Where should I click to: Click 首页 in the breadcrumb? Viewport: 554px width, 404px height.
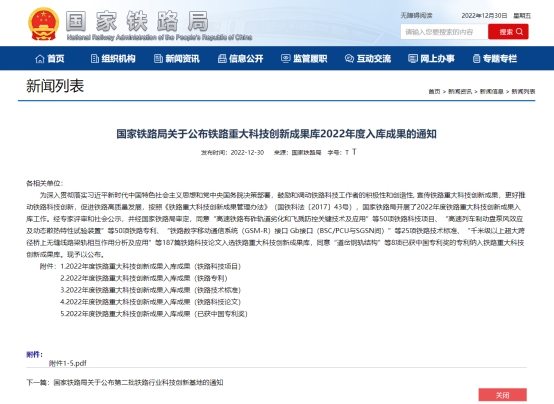(434, 92)
